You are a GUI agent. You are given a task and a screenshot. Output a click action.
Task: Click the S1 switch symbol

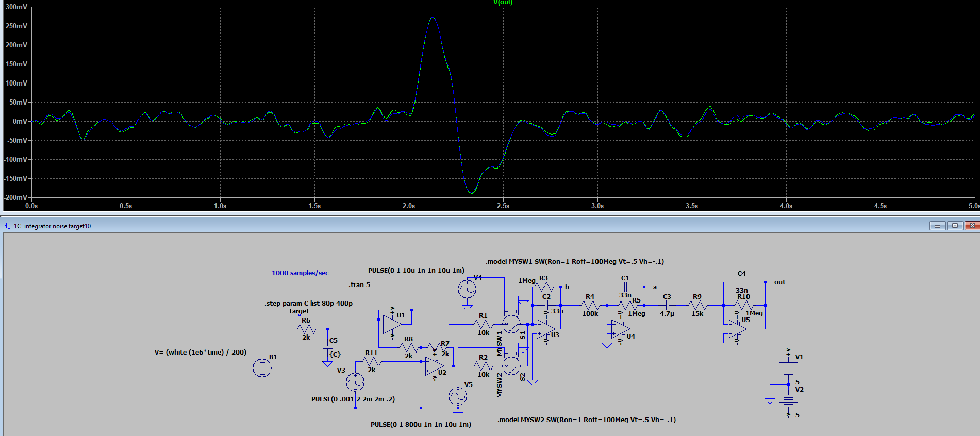[x=511, y=324]
